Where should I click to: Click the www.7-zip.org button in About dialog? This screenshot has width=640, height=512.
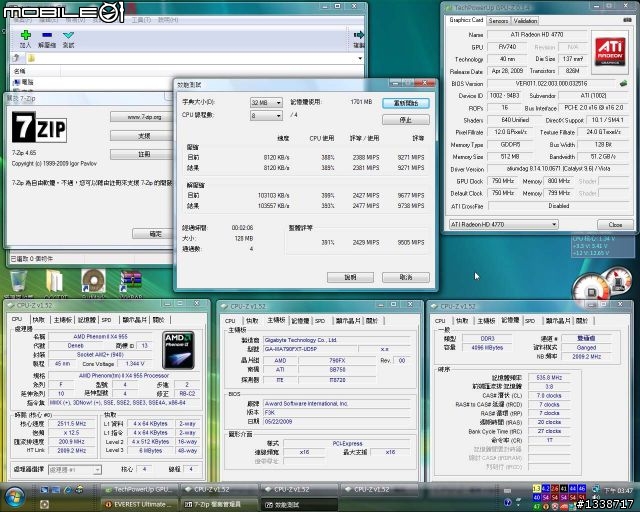click(141, 117)
